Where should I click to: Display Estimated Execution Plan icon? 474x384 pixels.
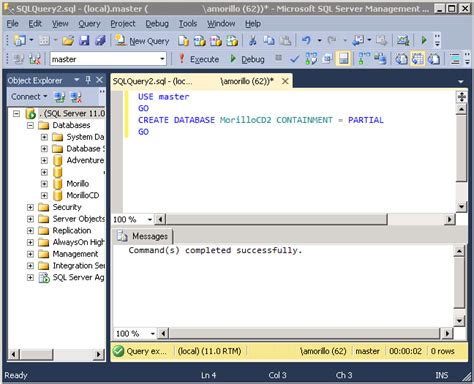tap(311, 59)
